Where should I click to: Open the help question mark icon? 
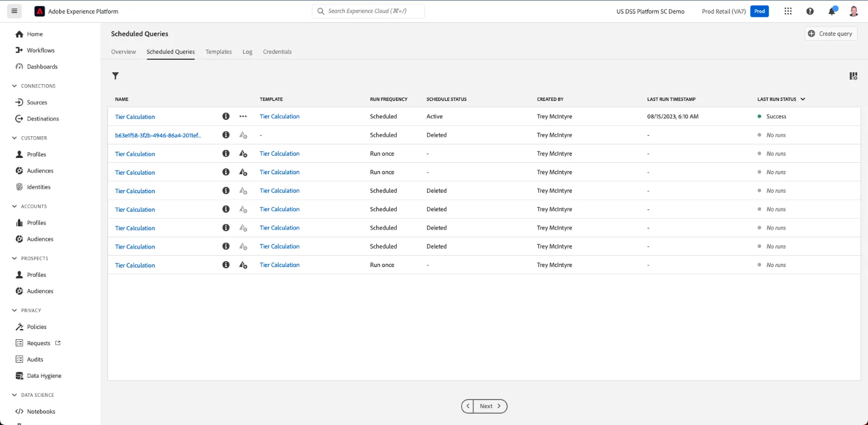810,11
